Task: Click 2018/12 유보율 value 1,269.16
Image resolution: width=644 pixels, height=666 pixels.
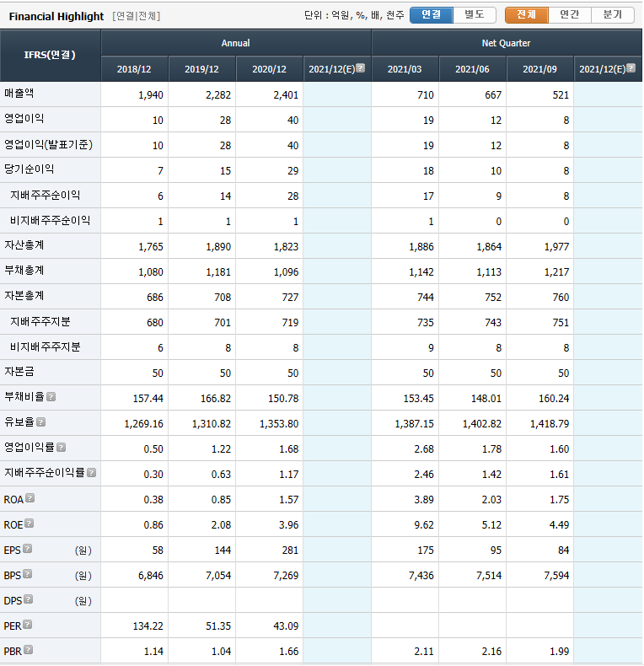Action: (143, 424)
